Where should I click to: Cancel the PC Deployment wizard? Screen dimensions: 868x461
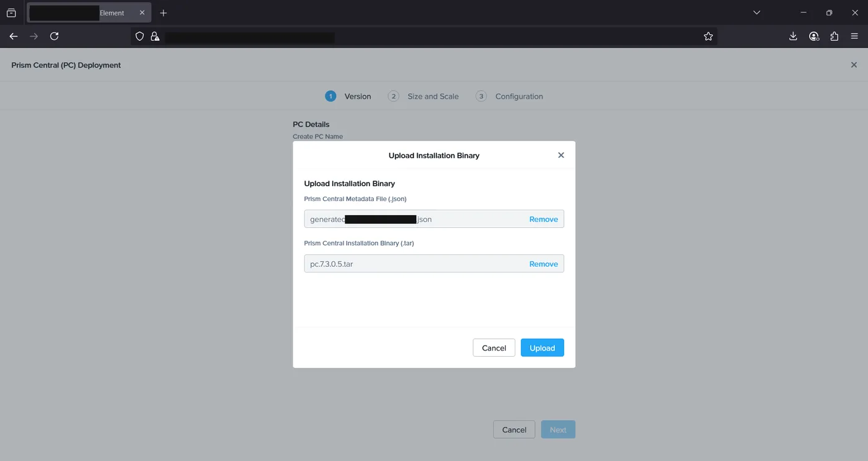(x=514, y=429)
